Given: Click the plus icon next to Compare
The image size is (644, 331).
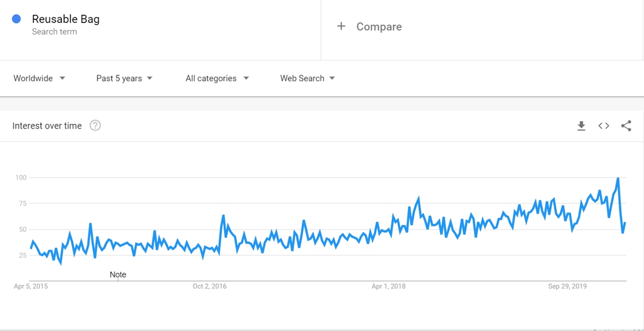Looking at the screenshot, I should click(x=341, y=26).
